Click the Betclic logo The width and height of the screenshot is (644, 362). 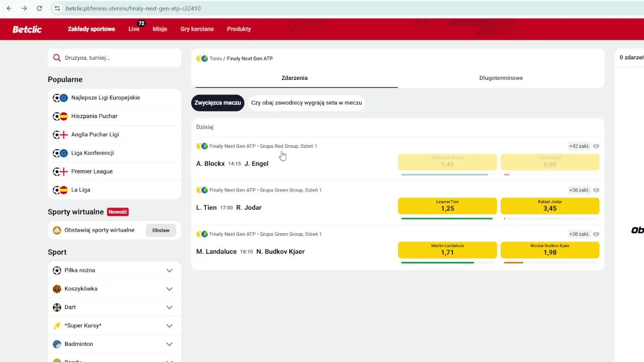pos(27,29)
